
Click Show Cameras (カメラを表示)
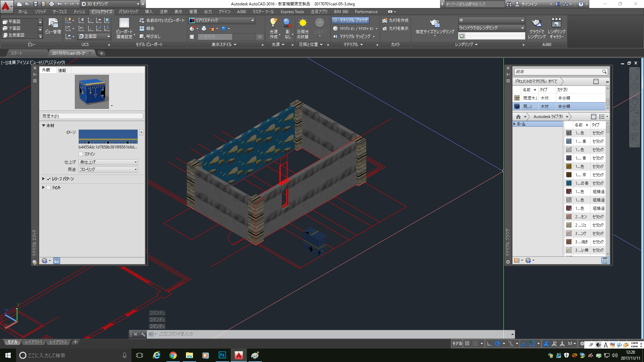pyautogui.click(x=395, y=28)
